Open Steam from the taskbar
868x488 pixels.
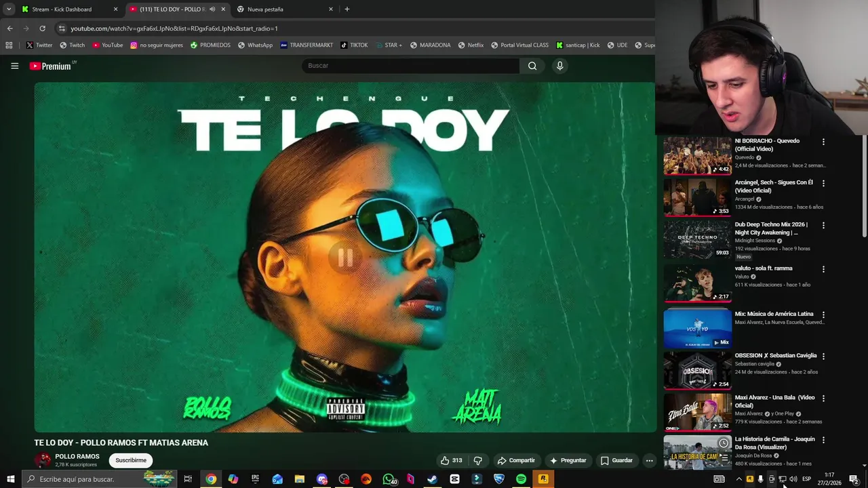click(432, 479)
